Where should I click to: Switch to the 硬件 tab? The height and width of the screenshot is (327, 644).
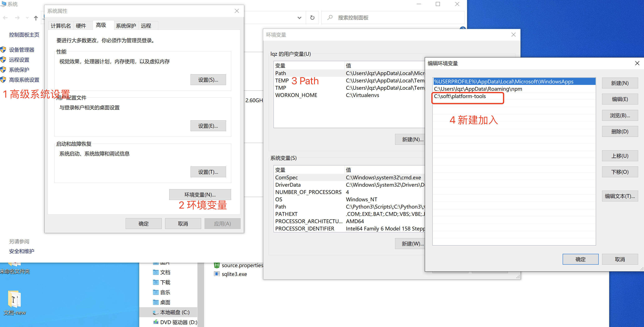pos(81,26)
